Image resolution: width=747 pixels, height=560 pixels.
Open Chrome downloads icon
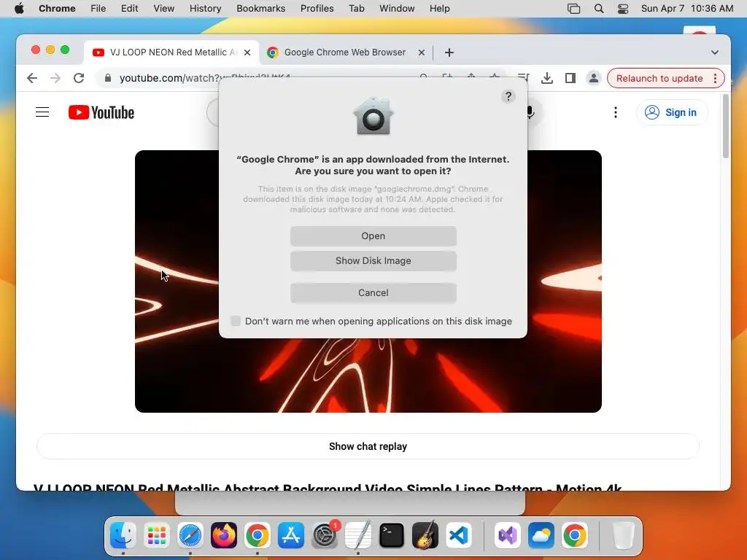click(547, 78)
